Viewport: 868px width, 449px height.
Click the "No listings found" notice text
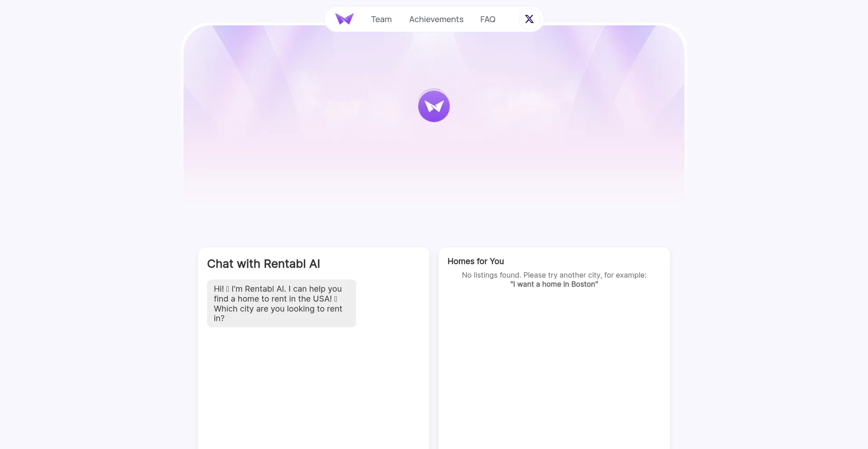tap(554, 275)
